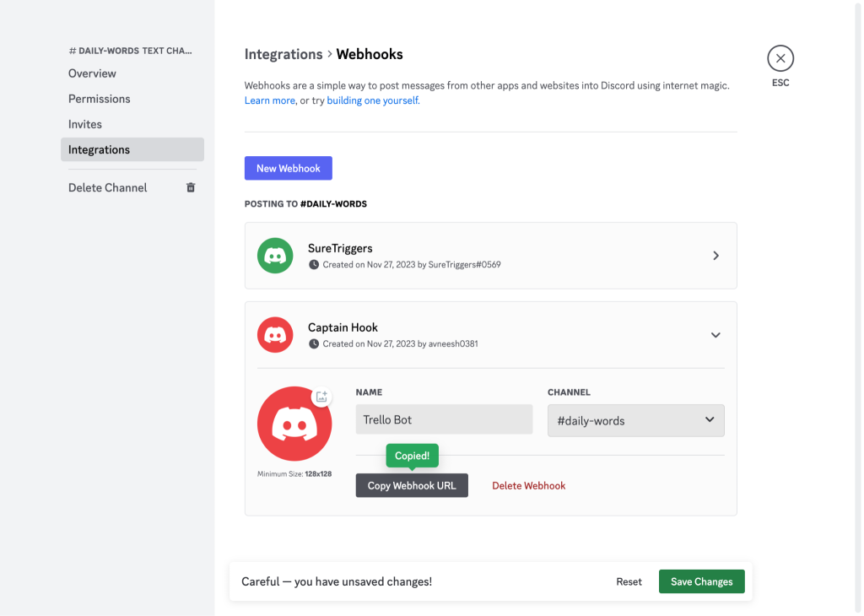Viewport: 864px width, 616px height.
Task: Delete the Captain Hook webhook
Action: (x=528, y=485)
